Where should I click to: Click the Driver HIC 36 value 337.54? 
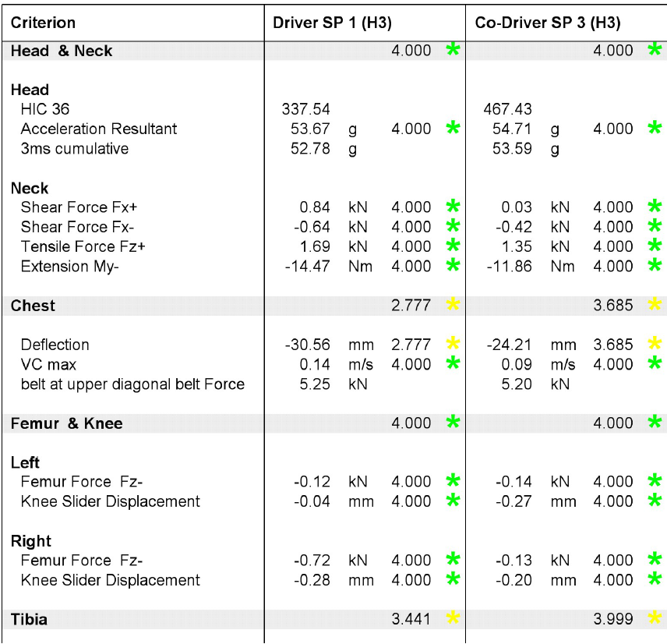tap(306, 109)
